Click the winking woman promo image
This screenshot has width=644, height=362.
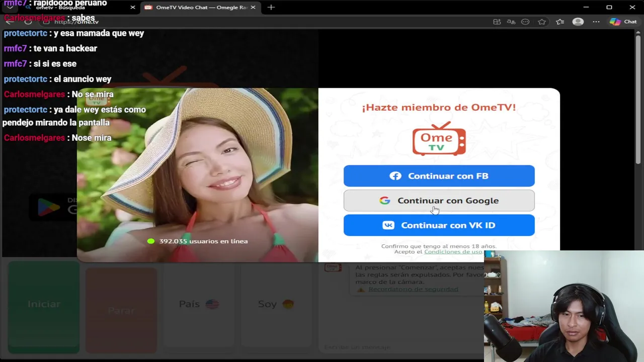[198, 175]
